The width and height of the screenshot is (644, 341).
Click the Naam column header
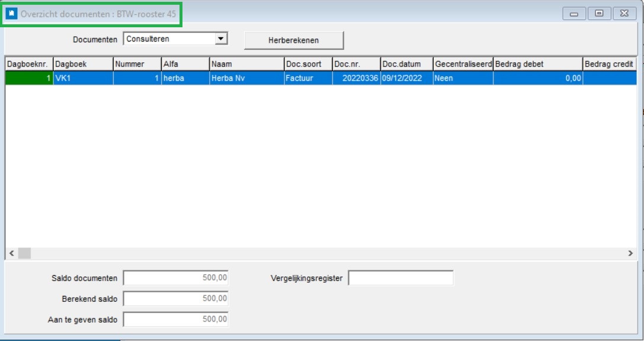[247, 64]
